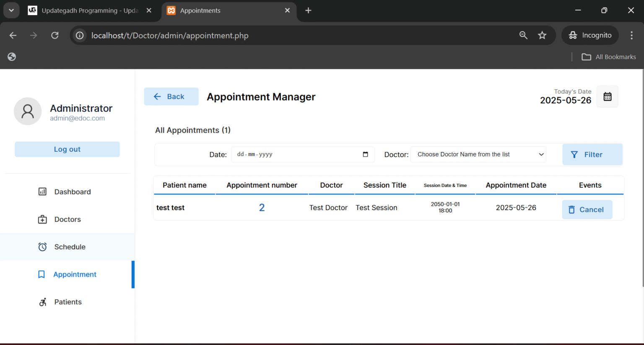Image resolution: width=644 pixels, height=345 pixels.
Task: Click the calendar icon next to Today's Date
Action: 607,96
